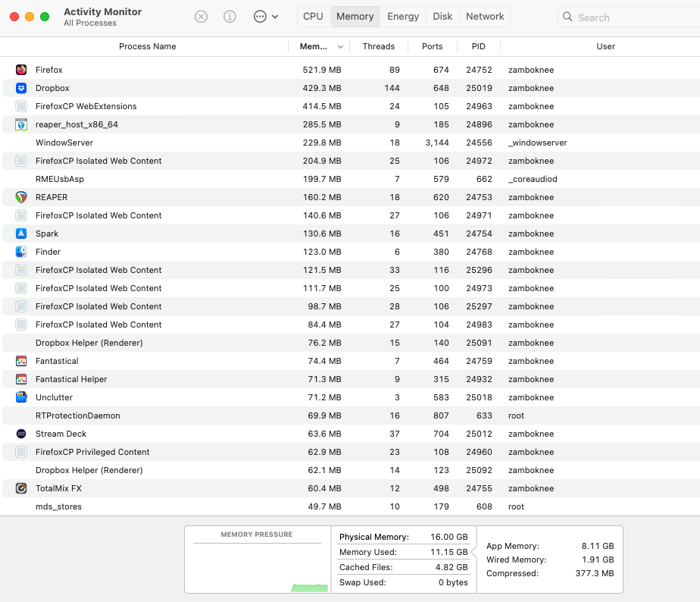Image resolution: width=700 pixels, height=602 pixels.
Task: Select FirefoxCP Isolated Web Content 111.7 MB
Action: [x=351, y=288]
